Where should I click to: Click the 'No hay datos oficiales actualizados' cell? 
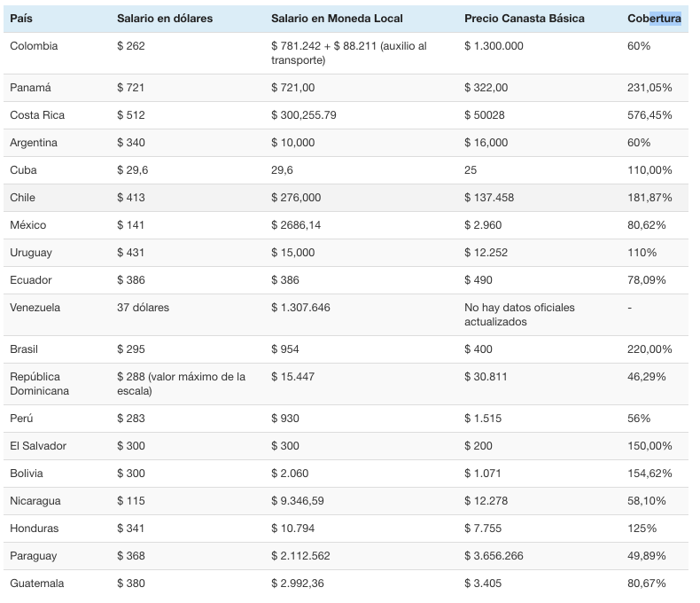519,315
